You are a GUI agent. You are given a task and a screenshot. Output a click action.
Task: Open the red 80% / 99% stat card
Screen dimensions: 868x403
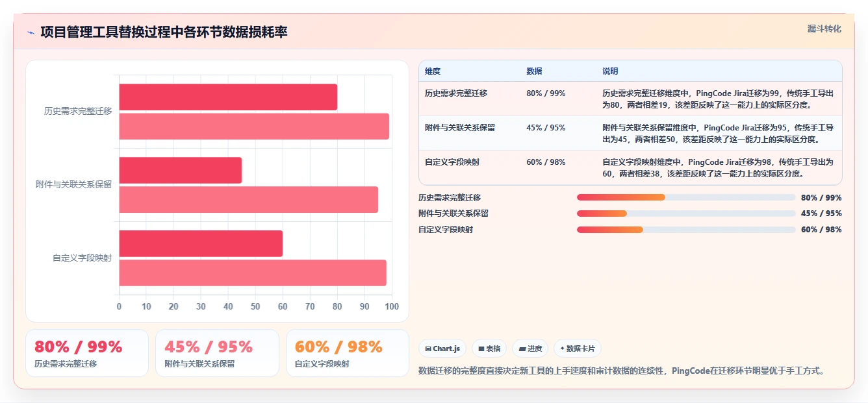pos(87,353)
